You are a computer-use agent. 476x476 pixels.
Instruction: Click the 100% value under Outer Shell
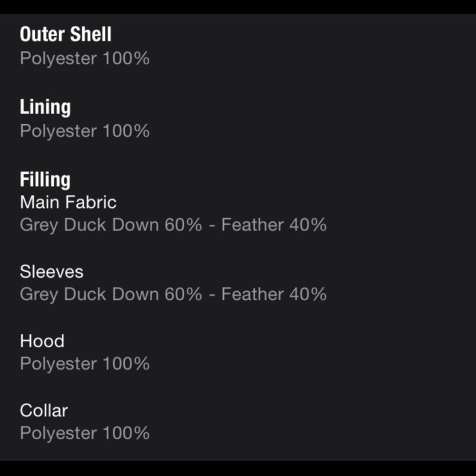point(126,58)
